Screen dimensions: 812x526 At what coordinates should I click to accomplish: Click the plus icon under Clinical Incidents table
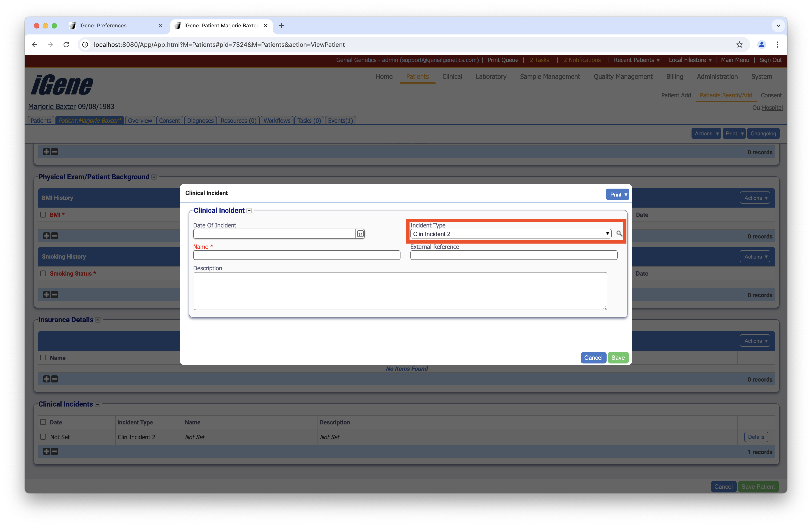point(46,451)
